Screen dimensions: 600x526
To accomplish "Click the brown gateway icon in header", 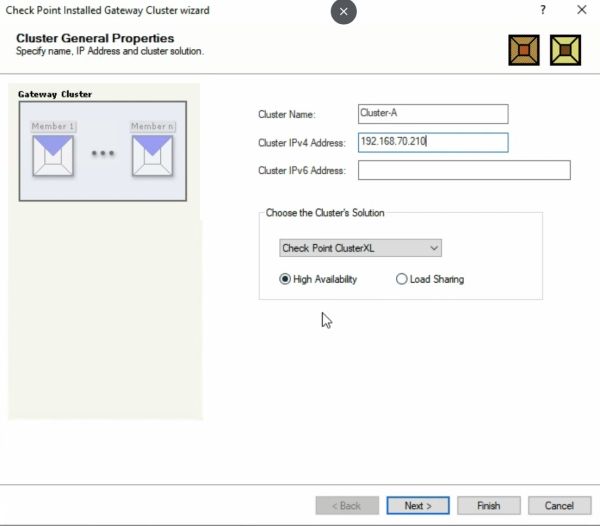I will click(x=524, y=50).
